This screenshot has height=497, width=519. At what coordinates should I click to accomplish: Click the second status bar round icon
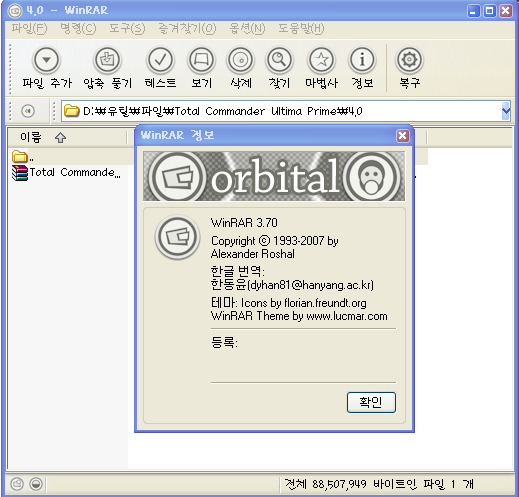pos(36,484)
